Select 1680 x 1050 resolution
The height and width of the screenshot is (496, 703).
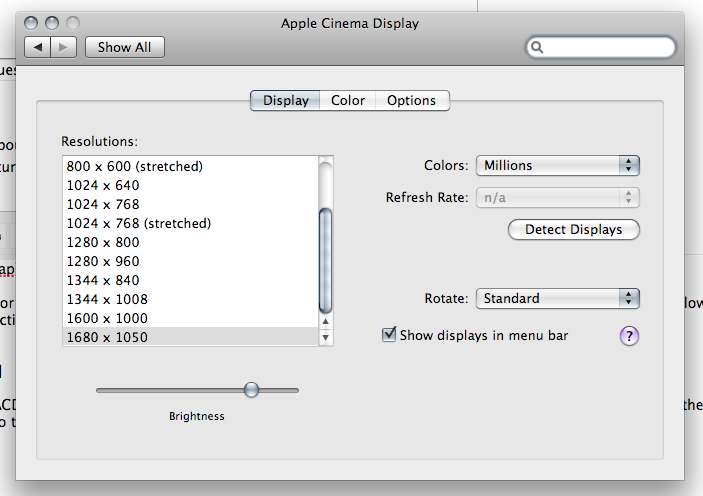(x=191, y=337)
